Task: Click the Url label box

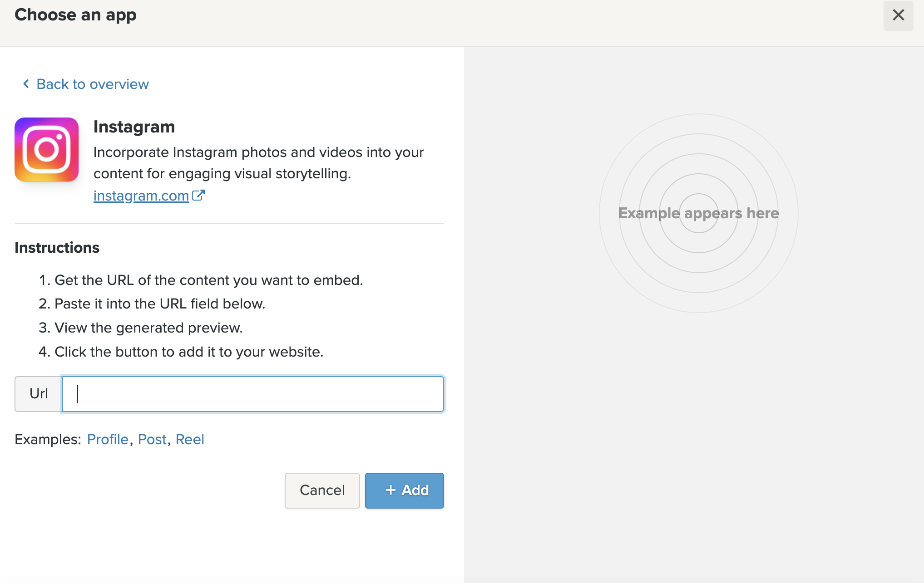Action: pos(39,393)
